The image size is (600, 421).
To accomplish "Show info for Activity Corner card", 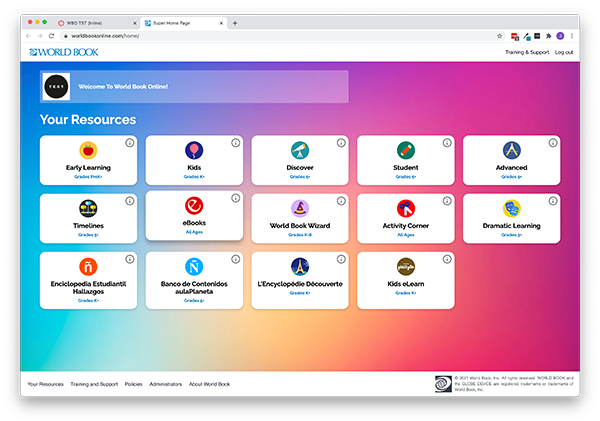I will click(447, 201).
